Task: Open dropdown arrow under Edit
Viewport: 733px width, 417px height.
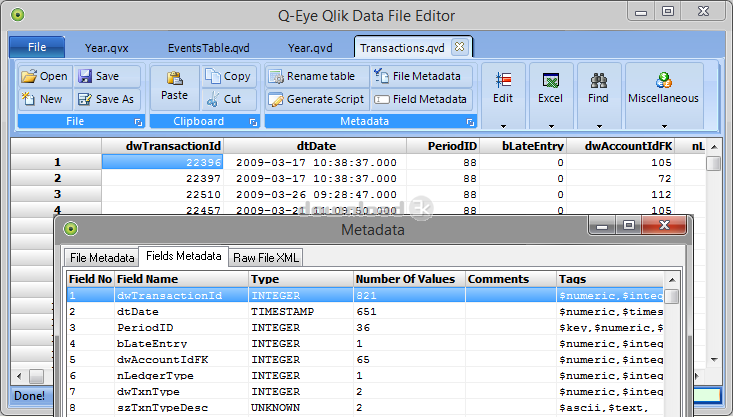Action: pos(503,126)
